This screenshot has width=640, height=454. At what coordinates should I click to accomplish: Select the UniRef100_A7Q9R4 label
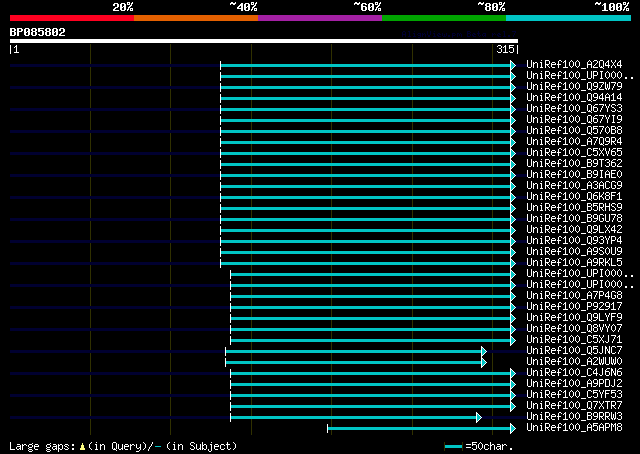574,142
